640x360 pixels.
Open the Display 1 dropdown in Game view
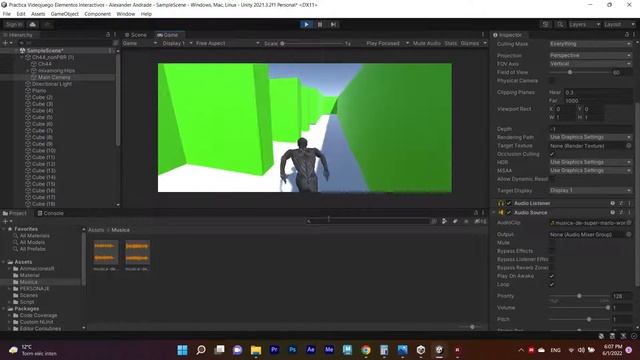click(x=177, y=43)
